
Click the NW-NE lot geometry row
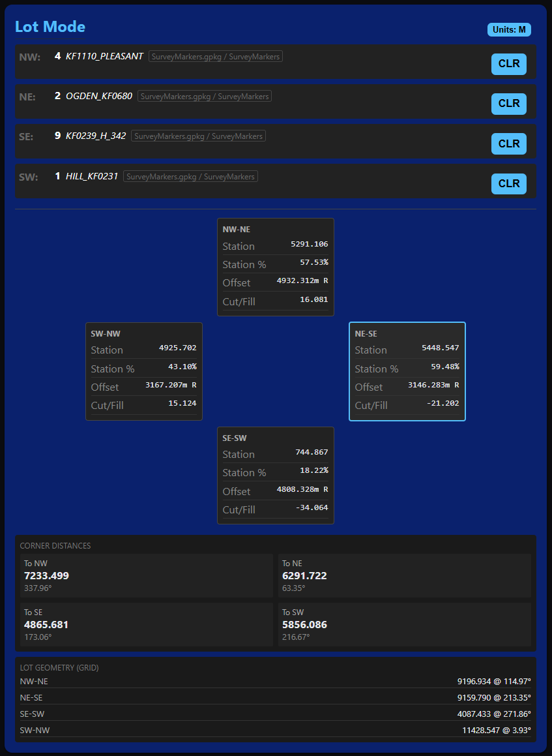(x=276, y=681)
